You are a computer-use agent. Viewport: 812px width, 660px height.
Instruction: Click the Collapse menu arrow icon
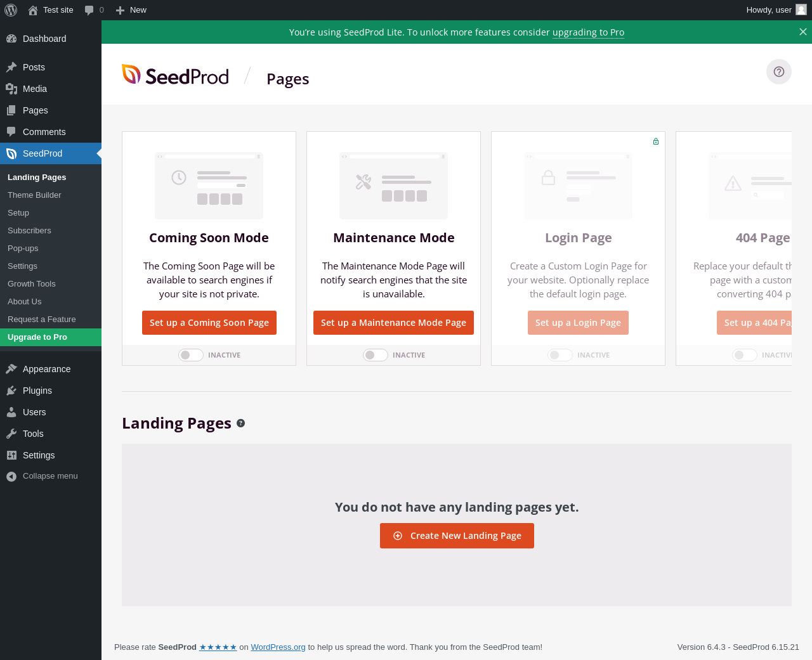pyautogui.click(x=11, y=476)
